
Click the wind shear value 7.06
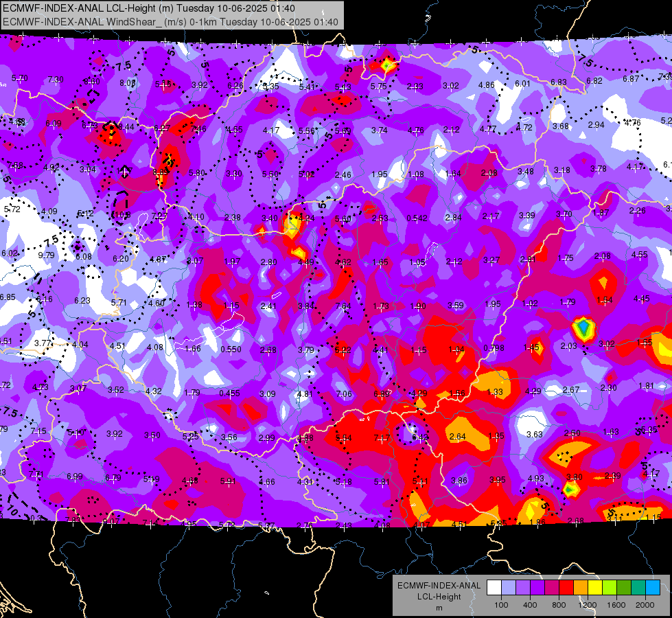pos(344,393)
